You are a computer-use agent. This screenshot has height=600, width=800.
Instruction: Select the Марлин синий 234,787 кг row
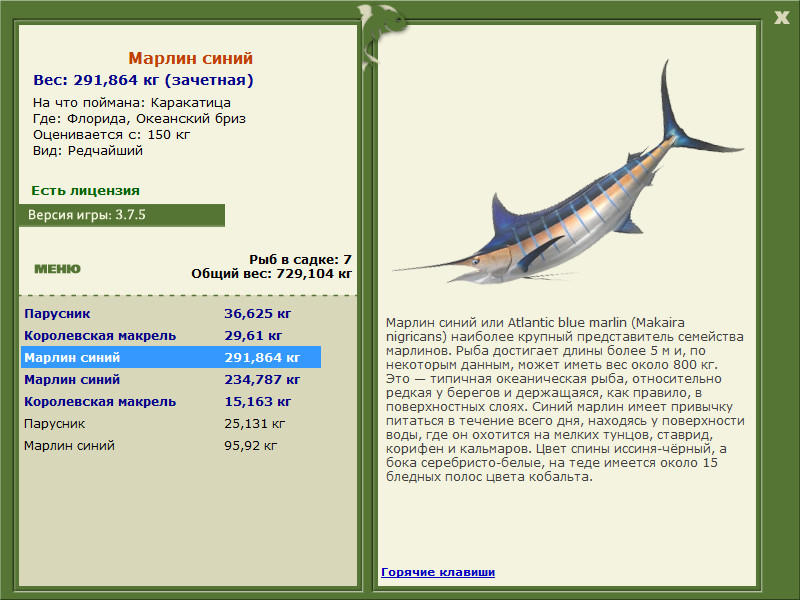(171, 379)
